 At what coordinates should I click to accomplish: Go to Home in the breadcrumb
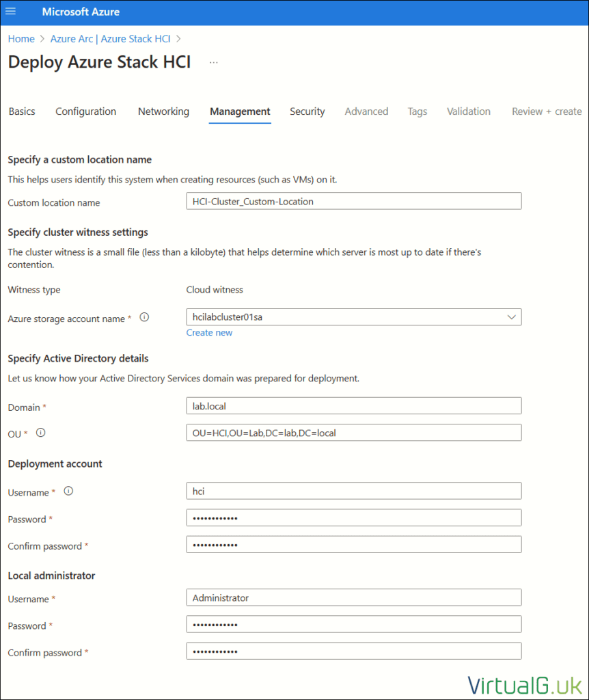[21, 39]
